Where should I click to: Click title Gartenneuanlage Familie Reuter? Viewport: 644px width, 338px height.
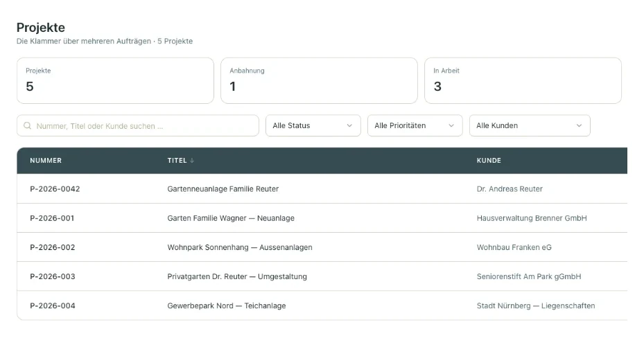[x=223, y=189]
